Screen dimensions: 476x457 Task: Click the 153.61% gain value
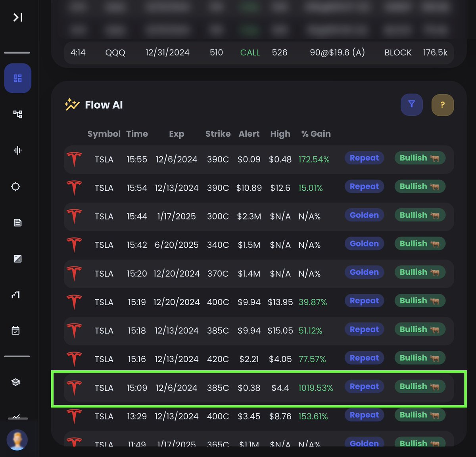coord(313,416)
